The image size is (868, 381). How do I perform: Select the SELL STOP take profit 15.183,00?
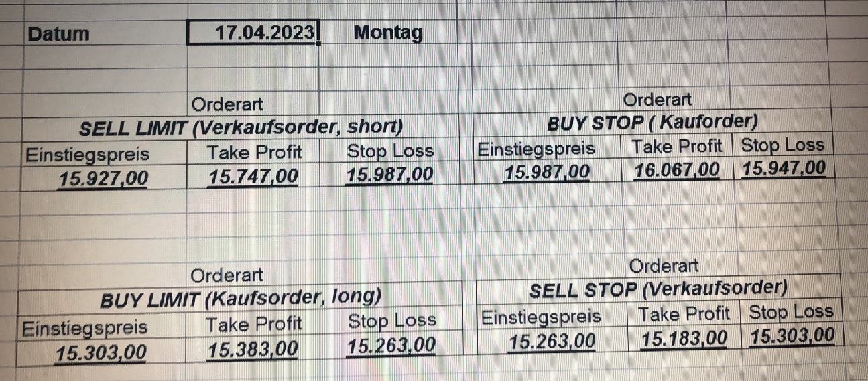[x=684, y=338]
